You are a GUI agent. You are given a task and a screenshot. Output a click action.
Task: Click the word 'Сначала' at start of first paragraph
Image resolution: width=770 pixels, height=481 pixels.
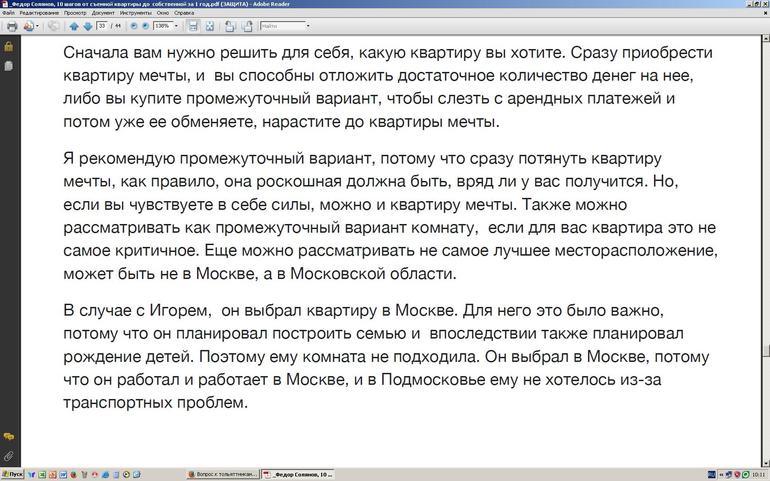coord(96,53)
